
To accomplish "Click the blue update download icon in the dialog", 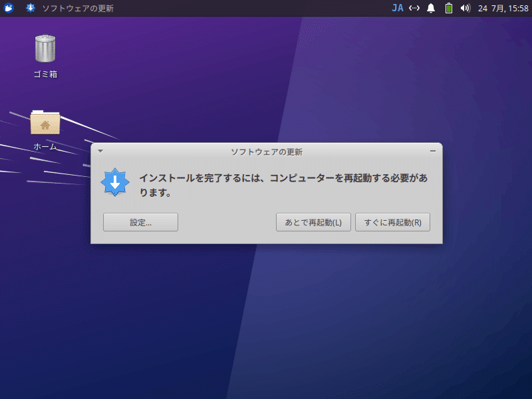I will pos(115,182).
